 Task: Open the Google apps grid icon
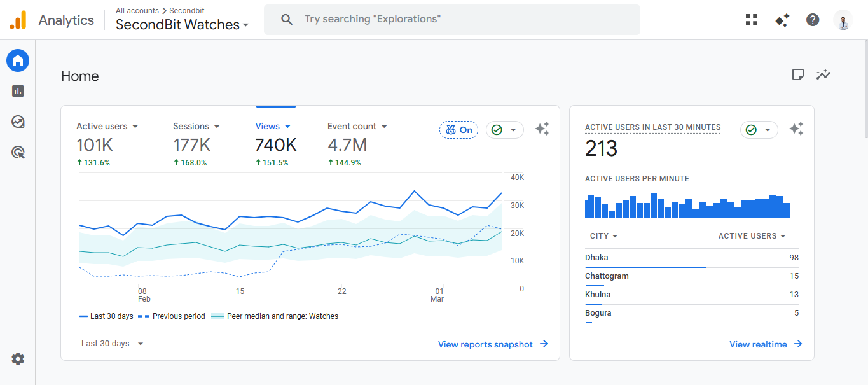point(752,20)
